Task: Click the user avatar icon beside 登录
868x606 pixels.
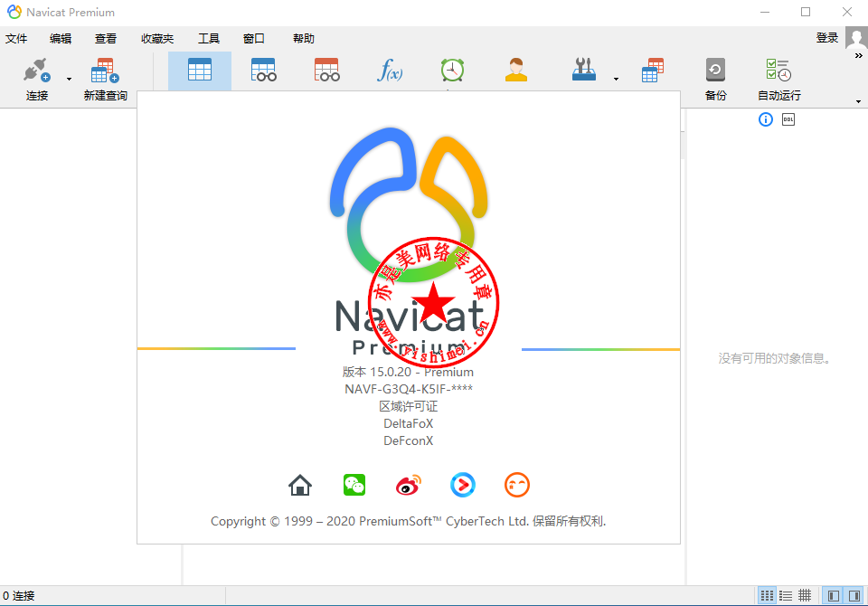Action: pyautogui.click(x=856, y=38)
